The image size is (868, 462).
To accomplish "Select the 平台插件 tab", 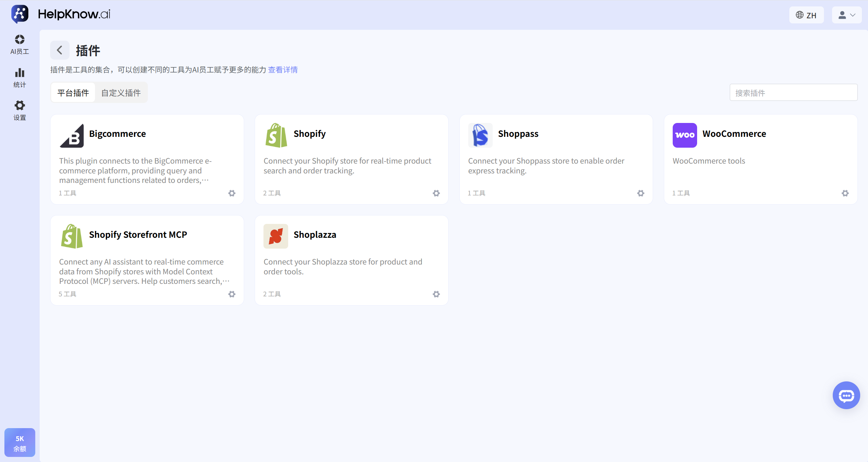I will pos(73,92).
